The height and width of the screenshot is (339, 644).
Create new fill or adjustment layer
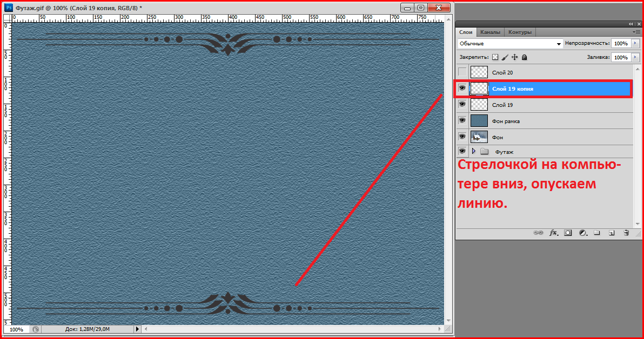583,233
